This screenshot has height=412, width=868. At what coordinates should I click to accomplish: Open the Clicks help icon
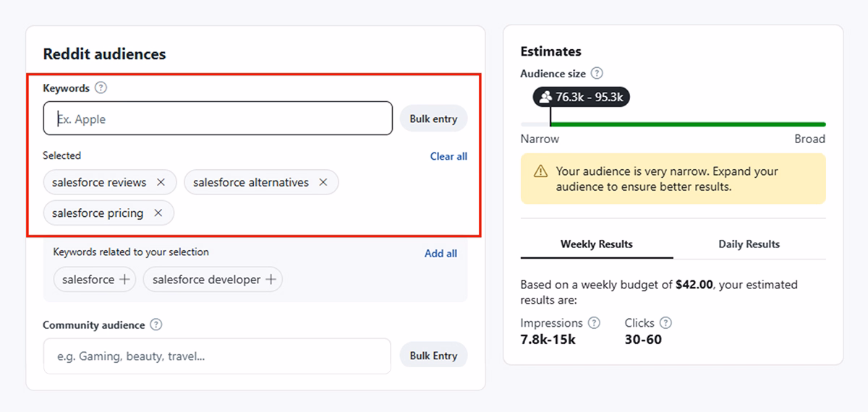click(665, 323)
